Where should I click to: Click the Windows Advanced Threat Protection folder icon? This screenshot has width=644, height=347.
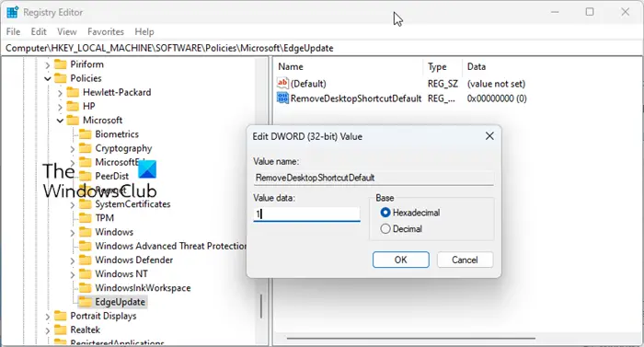(x=85, y=247)
